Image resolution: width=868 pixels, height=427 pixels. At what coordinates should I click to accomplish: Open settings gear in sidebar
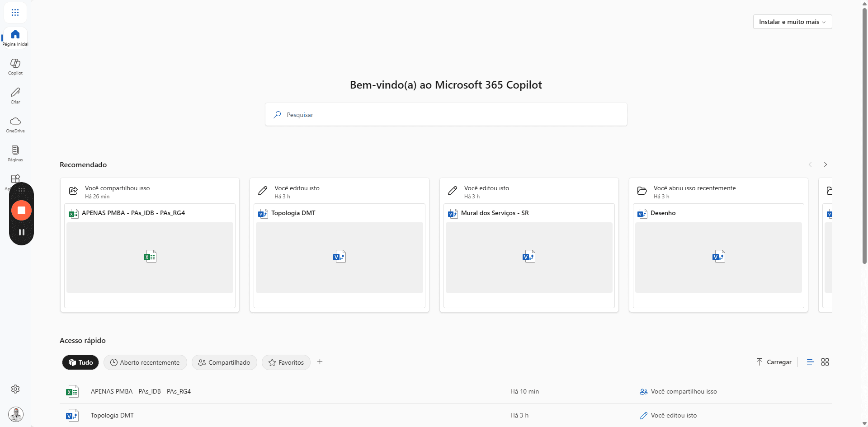tap(15, 389)
